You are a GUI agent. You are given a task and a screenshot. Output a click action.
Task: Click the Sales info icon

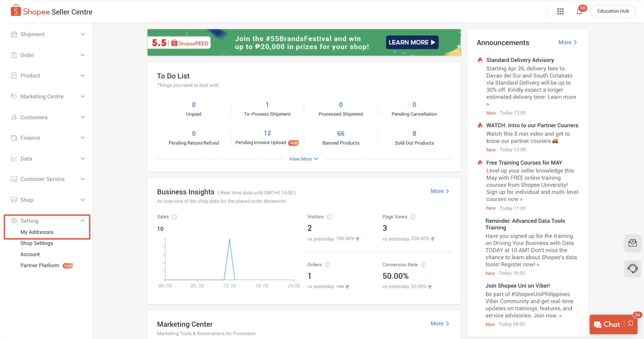pos(175,217)
